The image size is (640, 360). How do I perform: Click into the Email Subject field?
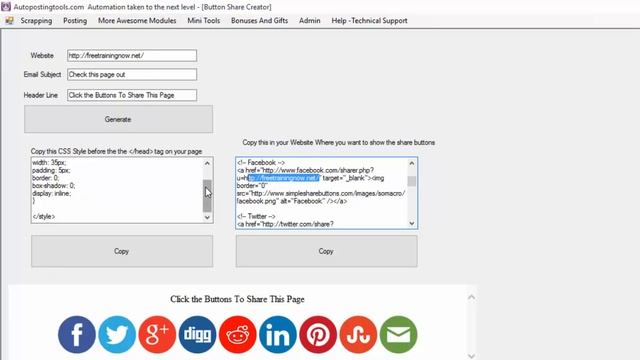point(132,74)
